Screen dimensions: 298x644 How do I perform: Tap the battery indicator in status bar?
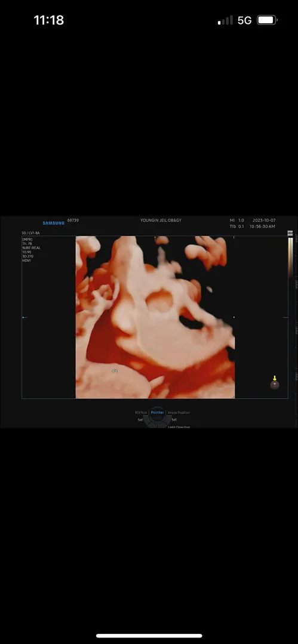267,20
